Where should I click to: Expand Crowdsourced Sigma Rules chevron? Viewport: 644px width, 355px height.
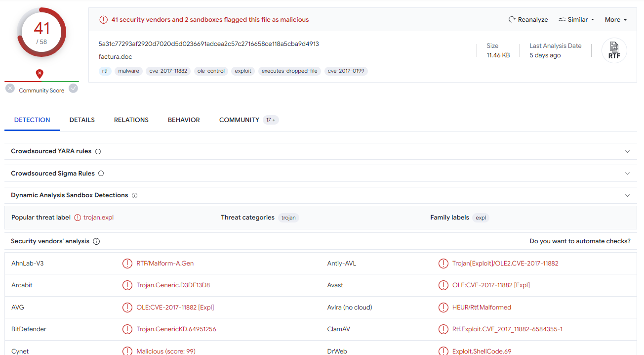[628, 174]
